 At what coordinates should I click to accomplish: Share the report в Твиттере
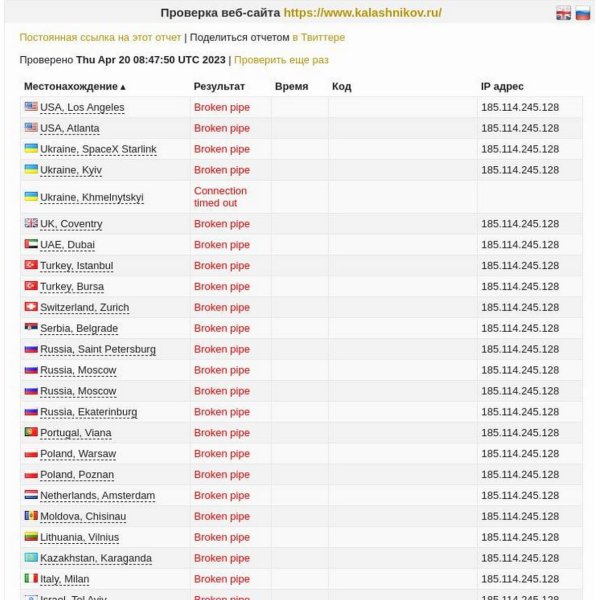tap(318, 38)
